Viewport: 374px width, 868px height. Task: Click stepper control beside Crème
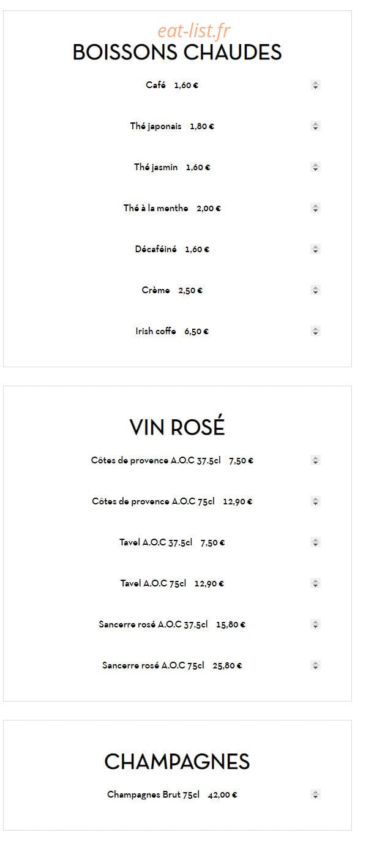tap(315, 290)
